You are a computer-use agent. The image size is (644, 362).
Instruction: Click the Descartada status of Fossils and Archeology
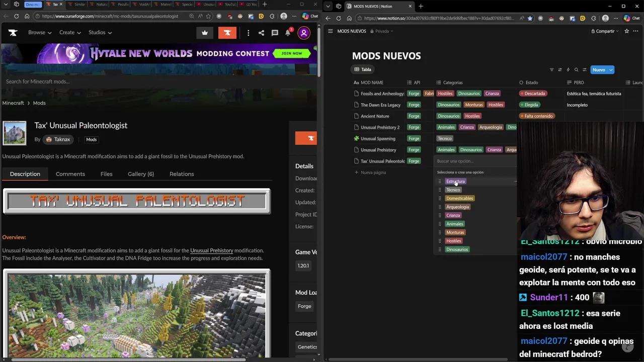click(x=533, y=94)
